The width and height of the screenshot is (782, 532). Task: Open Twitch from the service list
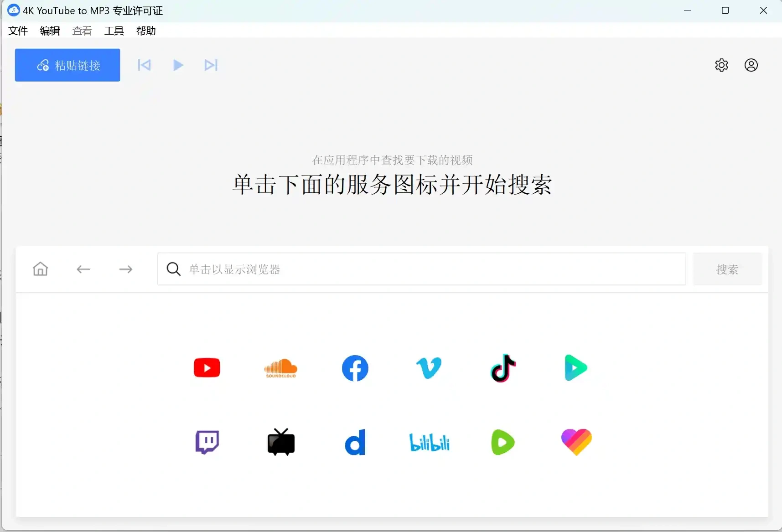click(x=207, y=442)
